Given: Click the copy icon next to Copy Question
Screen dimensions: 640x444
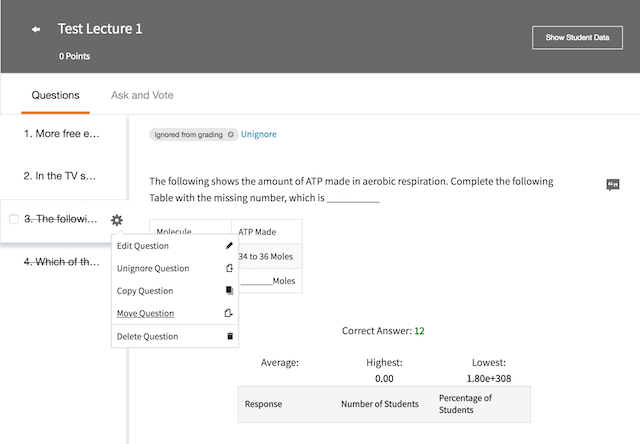Looking at the screenshot, I should (x=229, y=291).
